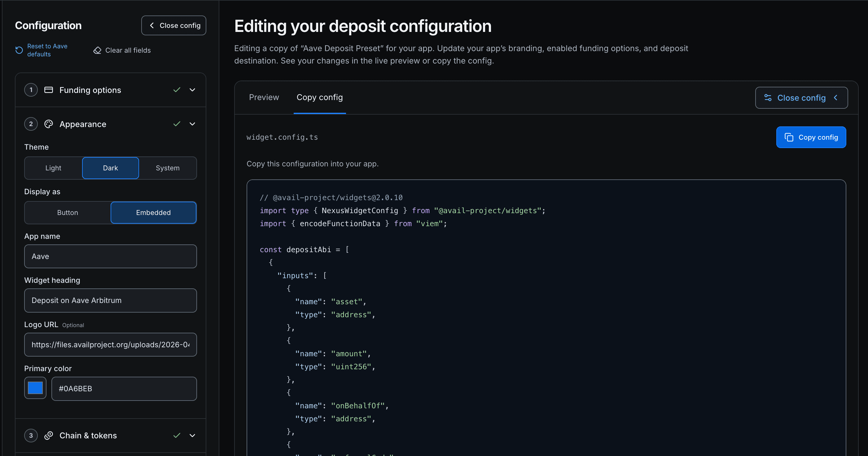Click the green checkmark on Chain & tokens
868x456 pixels.
[177, 436]
